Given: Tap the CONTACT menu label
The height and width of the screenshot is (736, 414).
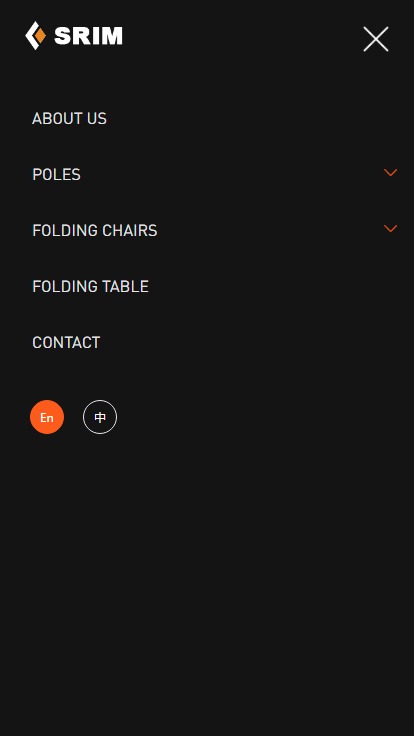Looking at the screenshot, I should coord(66,343).
